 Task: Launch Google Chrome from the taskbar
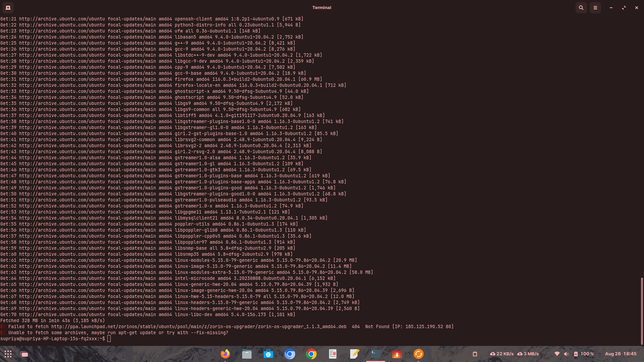pyautogui.click(x=311, y=354)
